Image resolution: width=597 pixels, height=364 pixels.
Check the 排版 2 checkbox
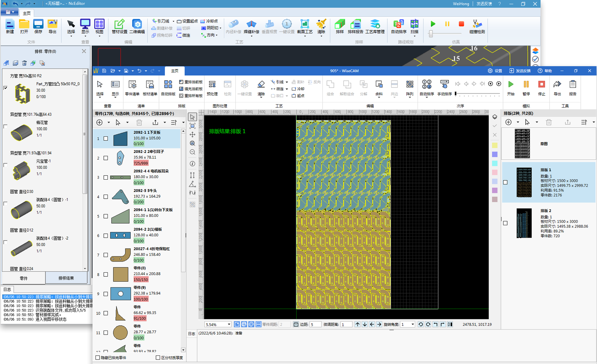(x=505, y=223)
